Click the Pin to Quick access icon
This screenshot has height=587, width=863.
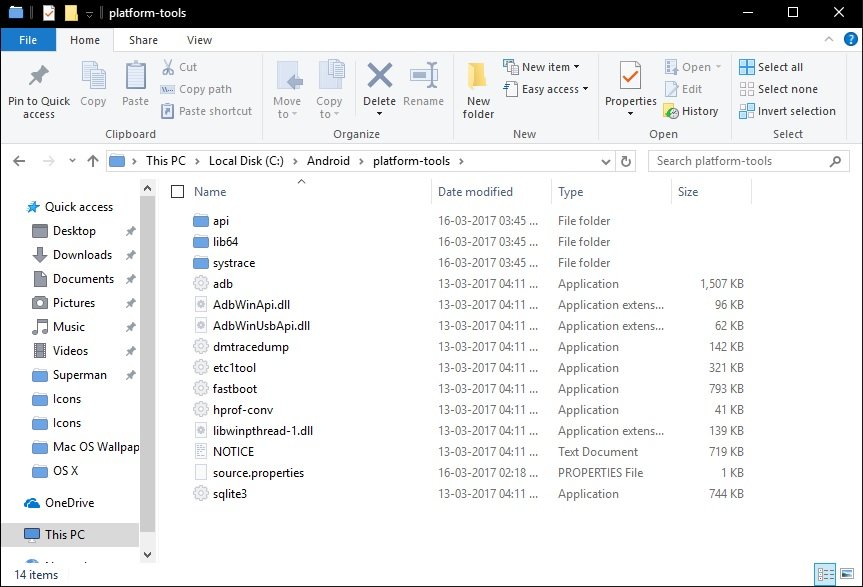click(x=39, y=76)
